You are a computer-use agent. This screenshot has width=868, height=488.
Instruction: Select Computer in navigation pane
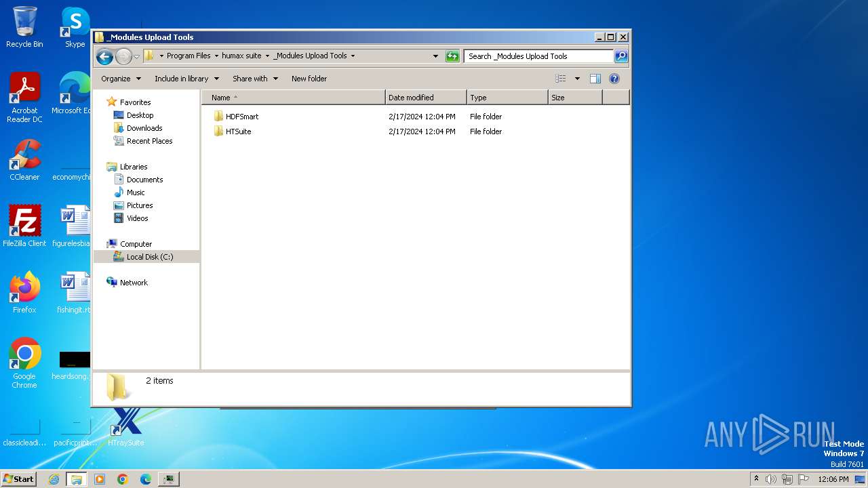[x=136, y=244]
